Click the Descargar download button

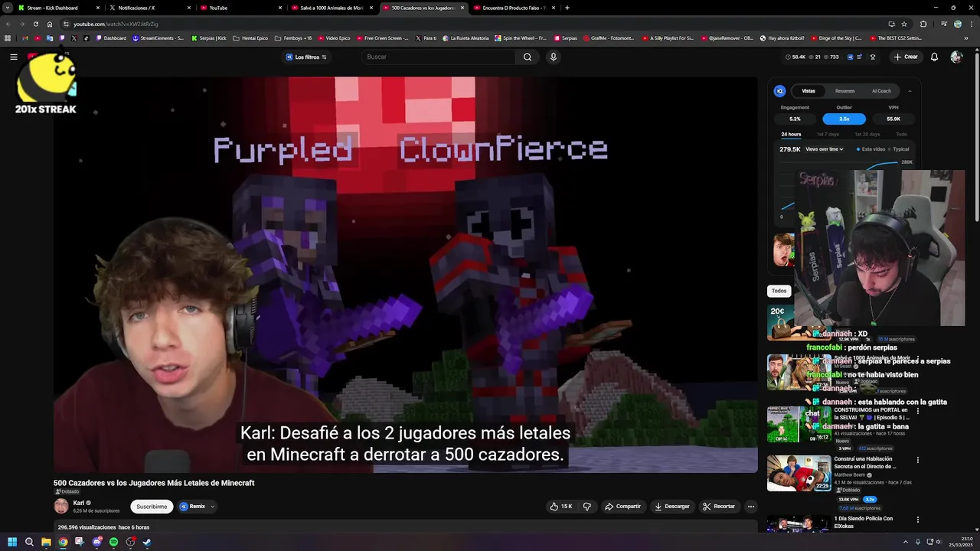click(x=672, y=506)
